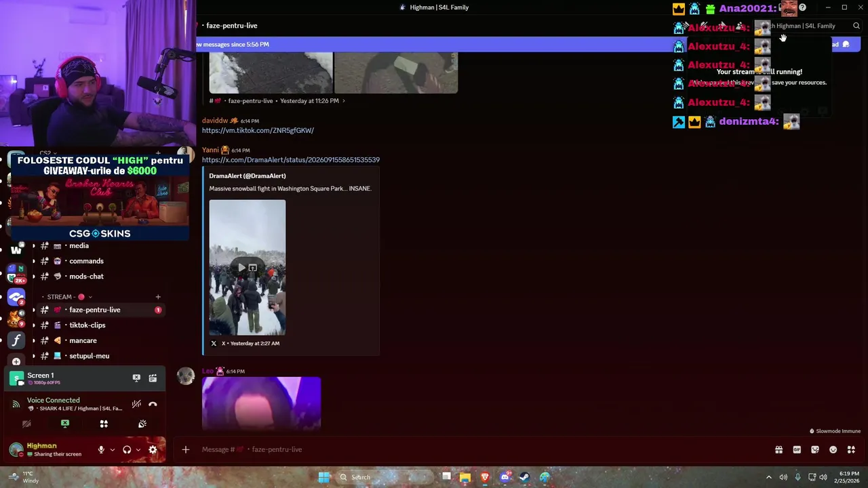Image resolution: width=868 pixels, height=488 pixels.
Task: Click the Voice Connected label
Action: click(x=54, y=401)
